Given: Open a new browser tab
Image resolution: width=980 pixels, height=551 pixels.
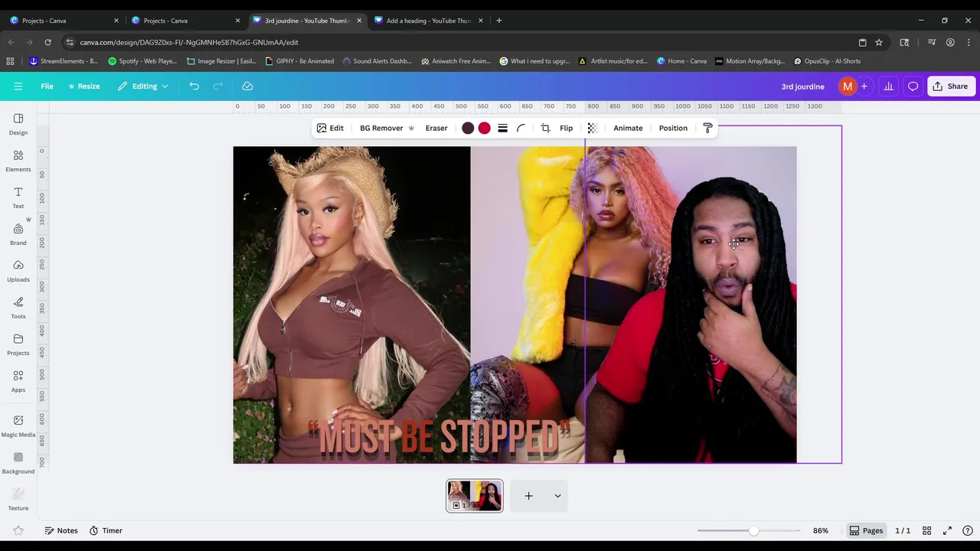Looking at the screenshot, I should [x=498, y=21].
